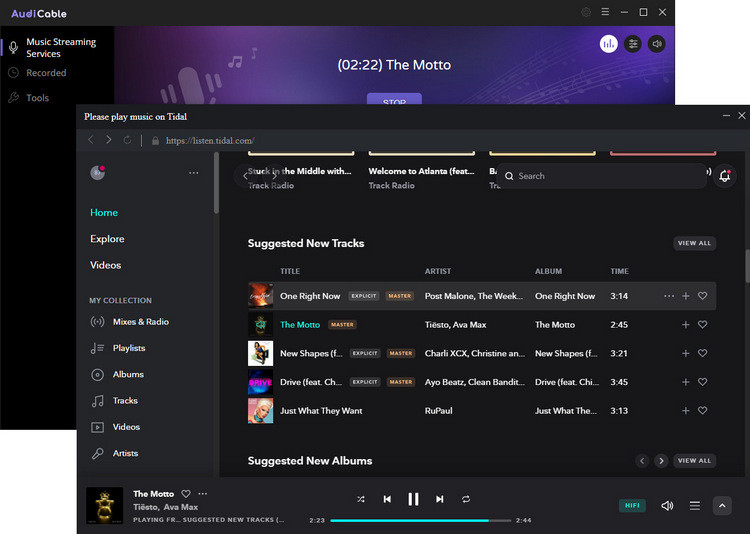Click Tidal sidebar scrollbar
750x534 pixels.
tap(216, 183)
